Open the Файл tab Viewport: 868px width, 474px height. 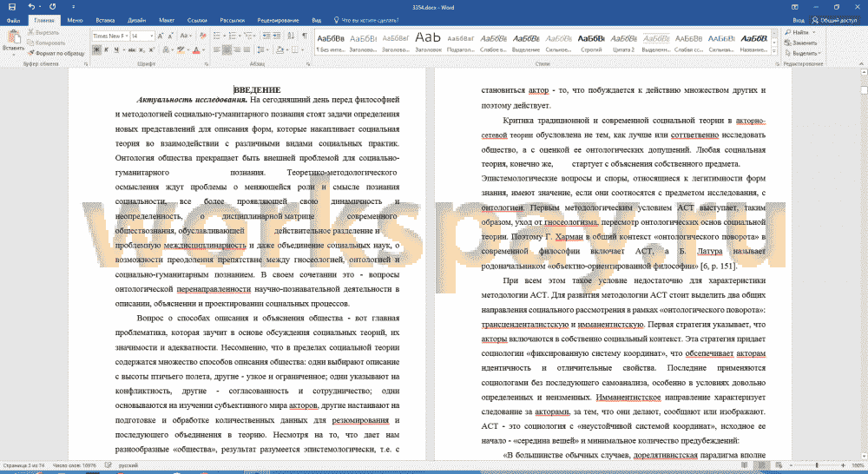(13, 20)
